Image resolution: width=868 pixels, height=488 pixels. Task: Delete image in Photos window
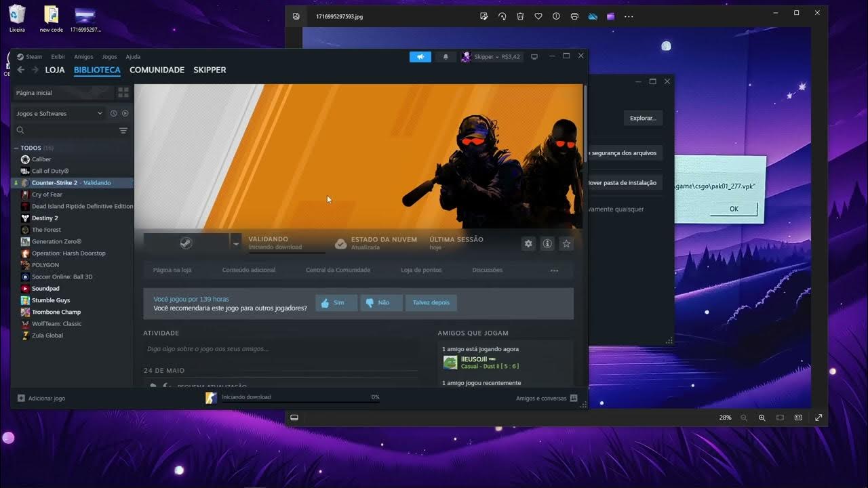[520, 16]
